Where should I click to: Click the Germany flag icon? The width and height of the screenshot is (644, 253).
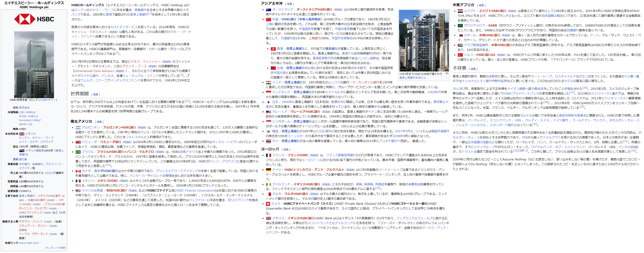coord(268,170)
